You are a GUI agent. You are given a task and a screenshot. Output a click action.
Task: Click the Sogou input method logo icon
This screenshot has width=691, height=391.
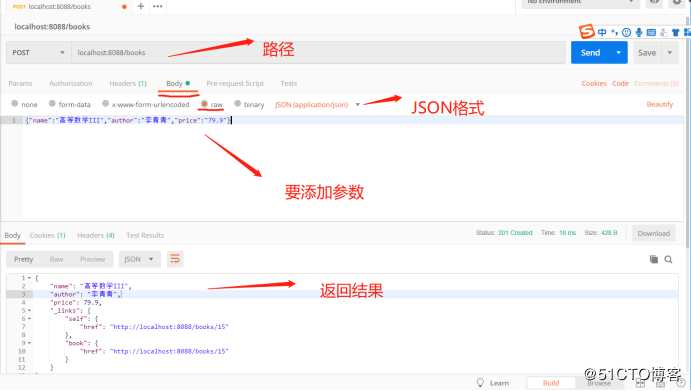coord(587,31)
